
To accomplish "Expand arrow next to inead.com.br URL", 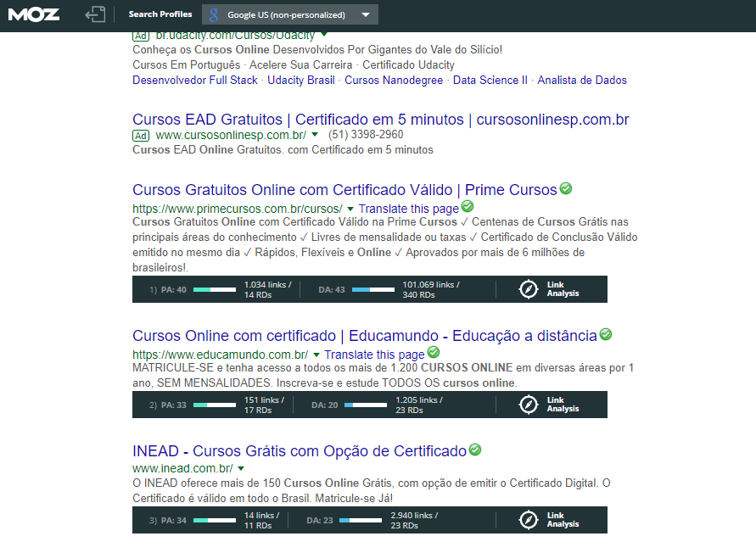I will point(241,469).
